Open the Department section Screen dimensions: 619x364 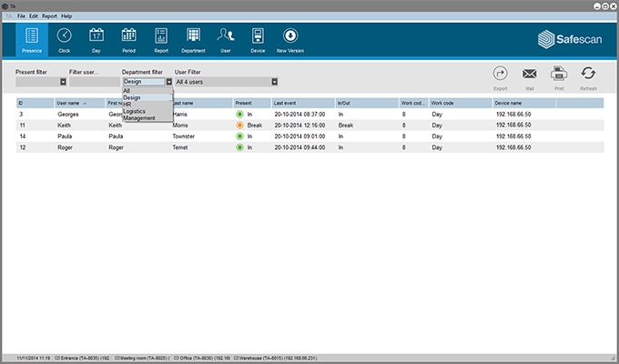pyautogui.click(x=193, y=39)
